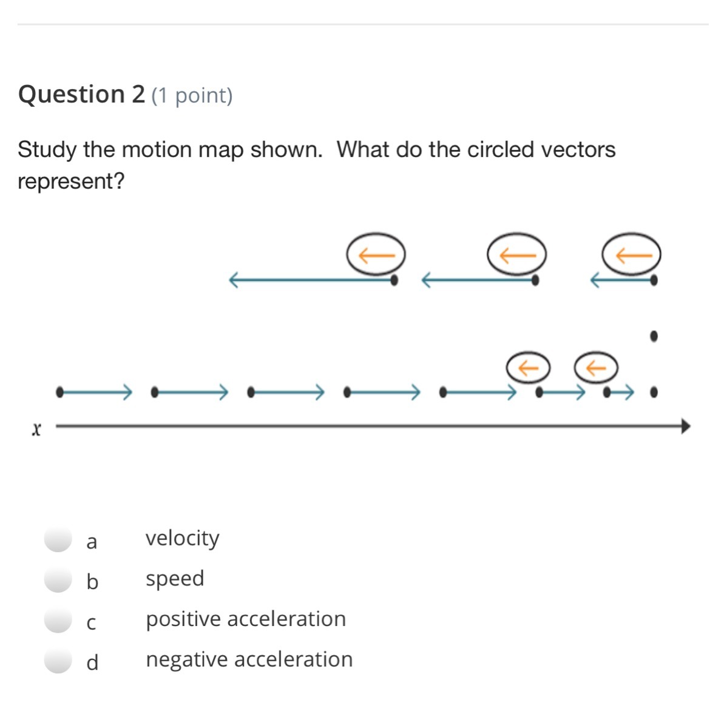Click leftmost circled orange vector in top row
The width and height of the screenshot is (727, 728).
376,254
